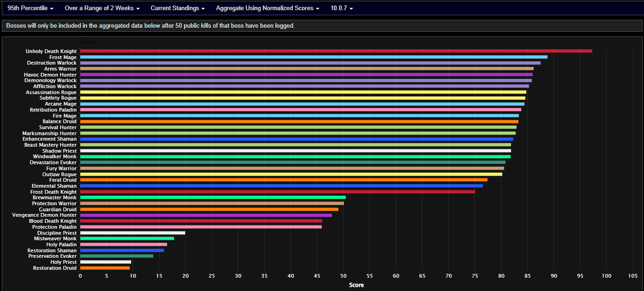Click the 'Frost Mage' axis label

[63, 57]
